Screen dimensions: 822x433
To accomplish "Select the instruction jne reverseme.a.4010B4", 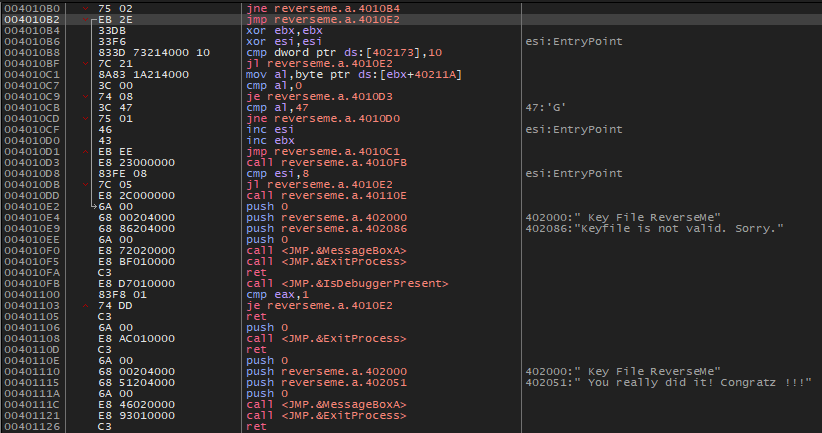I will 323,8.
